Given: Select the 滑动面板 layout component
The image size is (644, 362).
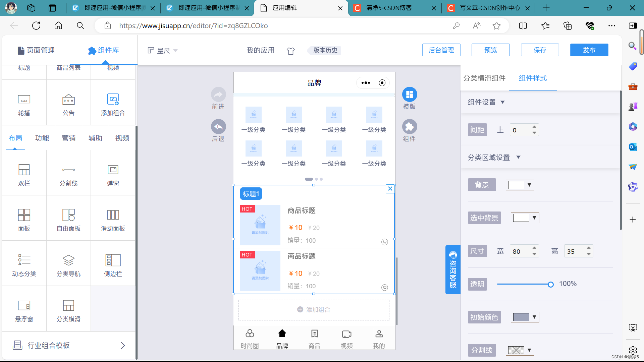Looking at the screenshot, I should tap(113, 215).
